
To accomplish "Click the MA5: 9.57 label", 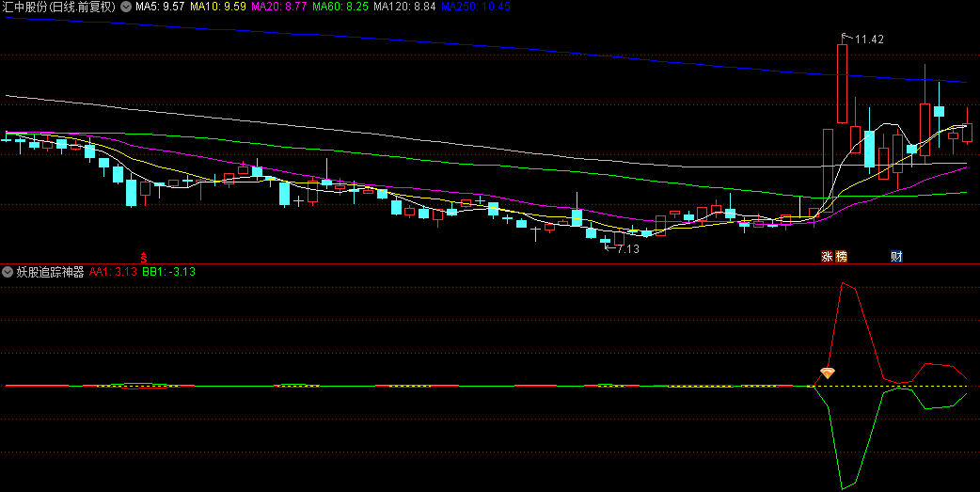I will coord(160,7).
